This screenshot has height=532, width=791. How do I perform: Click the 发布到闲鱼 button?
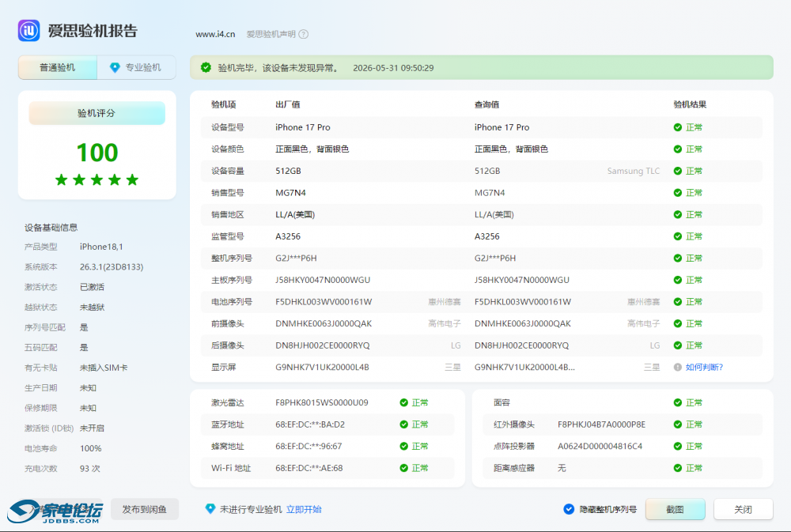coord(144,509)
